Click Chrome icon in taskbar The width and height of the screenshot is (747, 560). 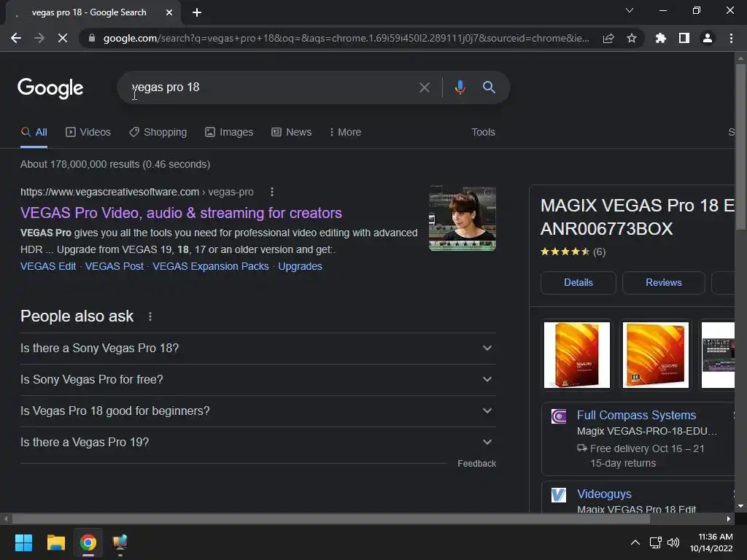88,542
